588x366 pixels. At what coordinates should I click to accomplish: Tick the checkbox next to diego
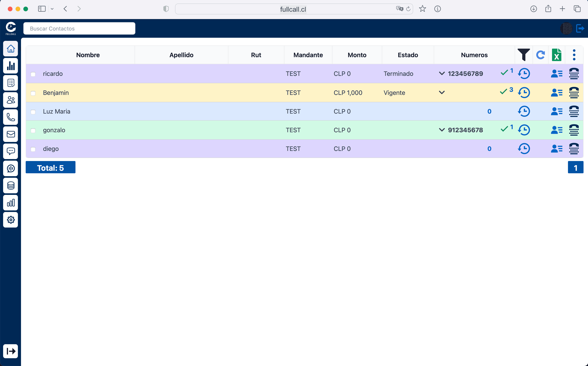(33, 149)
